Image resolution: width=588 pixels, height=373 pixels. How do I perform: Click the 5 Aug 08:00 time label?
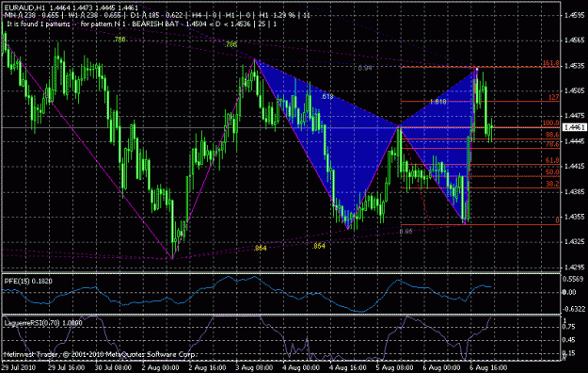(x=394, y=367)
